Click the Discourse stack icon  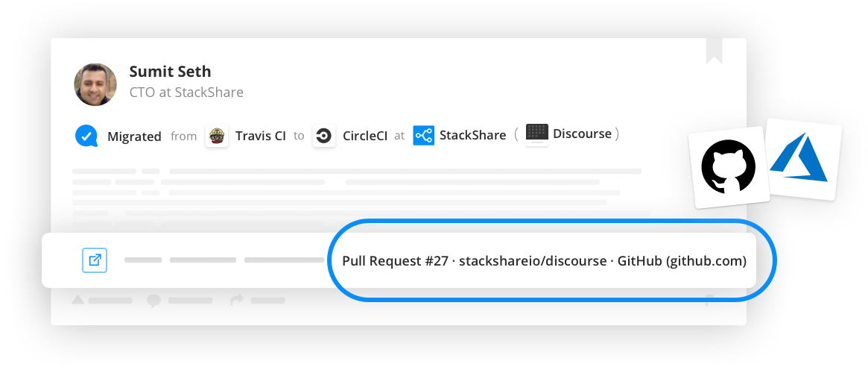pyautogui.click(x=537, y=134)
